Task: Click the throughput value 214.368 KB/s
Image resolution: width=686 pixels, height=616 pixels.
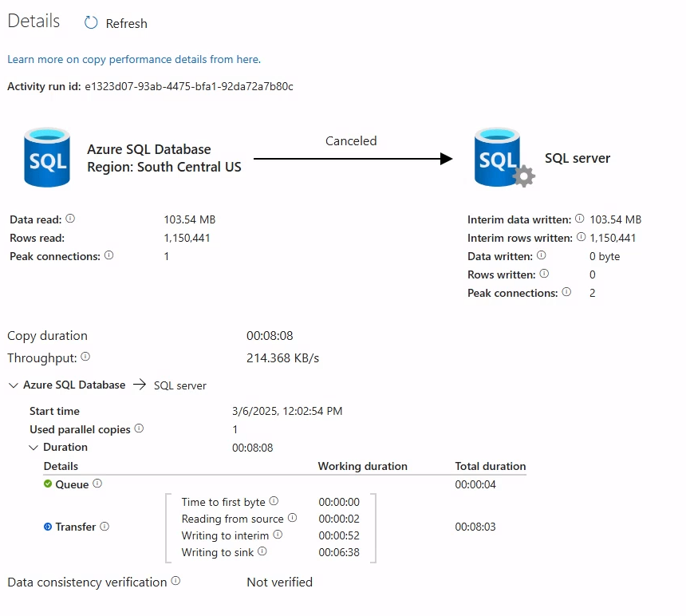Action: (x=282, y=358)
